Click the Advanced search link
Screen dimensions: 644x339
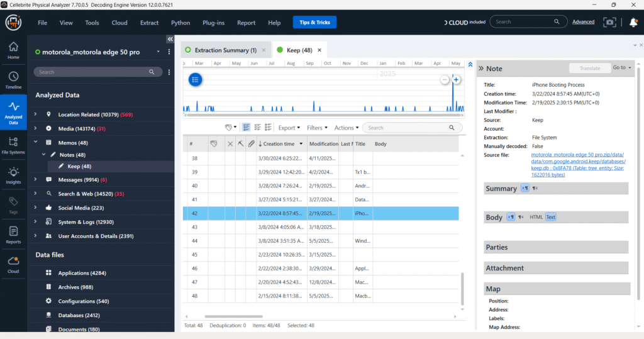[583, 22]
